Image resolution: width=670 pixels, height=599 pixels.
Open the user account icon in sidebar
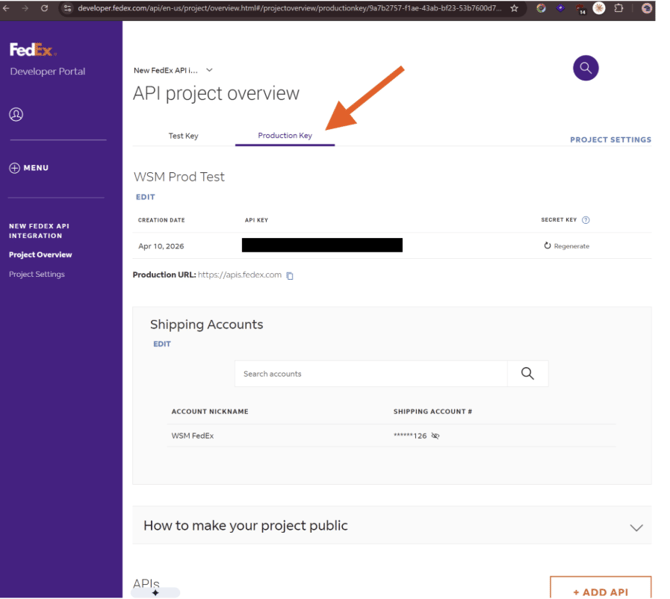(x=16, y=115)
